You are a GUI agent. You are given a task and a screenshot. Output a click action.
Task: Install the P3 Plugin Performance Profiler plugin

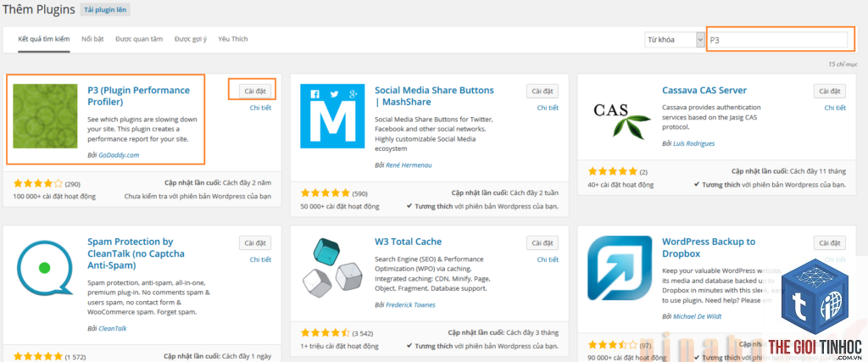click(255, 91)
